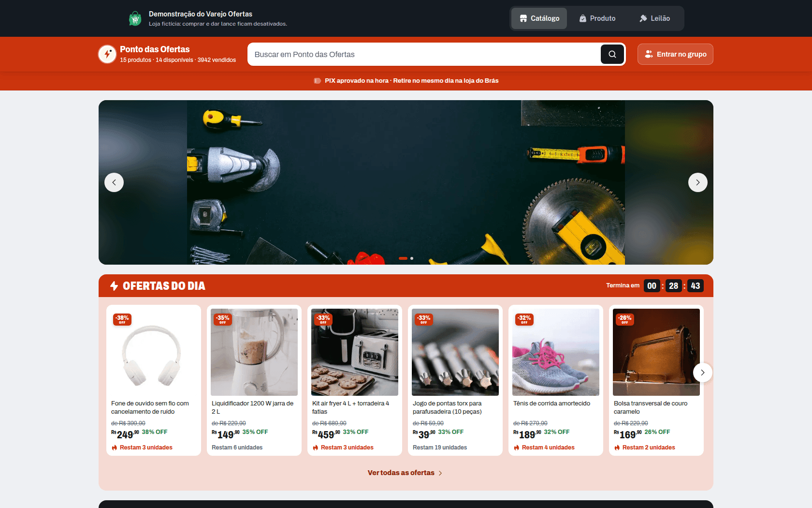Focus the Buscar em Ponto das Ofertas field

(424, 54)
